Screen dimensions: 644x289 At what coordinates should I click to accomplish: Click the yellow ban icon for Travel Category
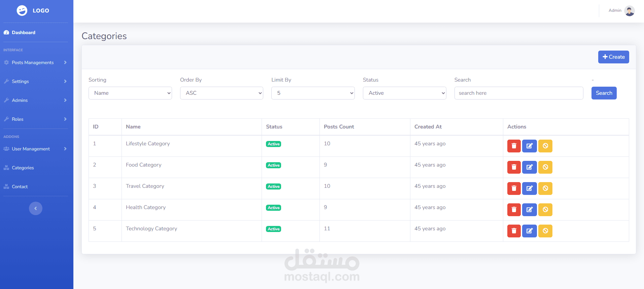coord(545,189)
